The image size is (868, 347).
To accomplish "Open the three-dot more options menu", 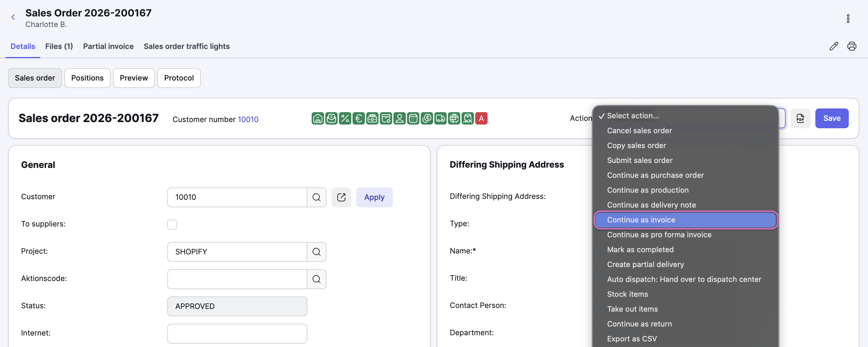I will (x=848, y=19).
